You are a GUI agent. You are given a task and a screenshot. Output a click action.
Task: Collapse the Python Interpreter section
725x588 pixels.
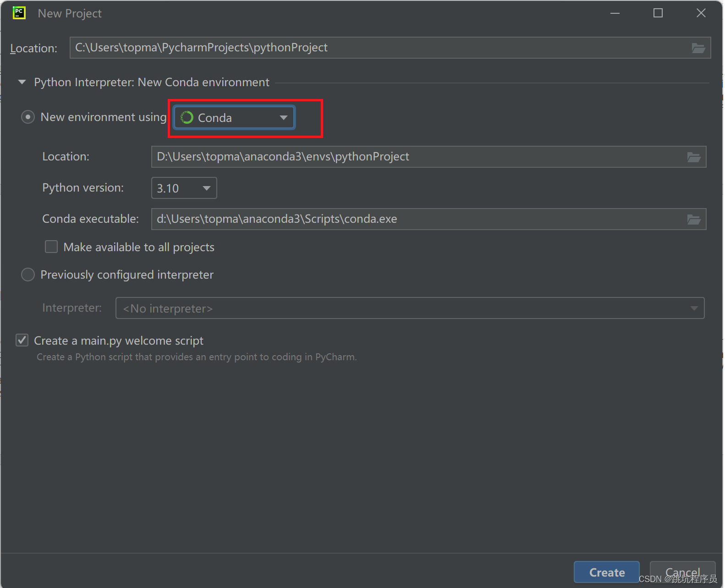click(22, 82)
